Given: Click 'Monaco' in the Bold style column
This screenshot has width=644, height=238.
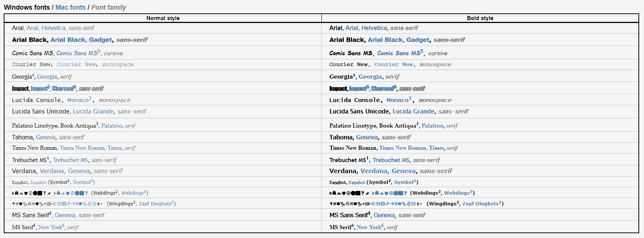Looking at the screenshot, I should (397, 100).
